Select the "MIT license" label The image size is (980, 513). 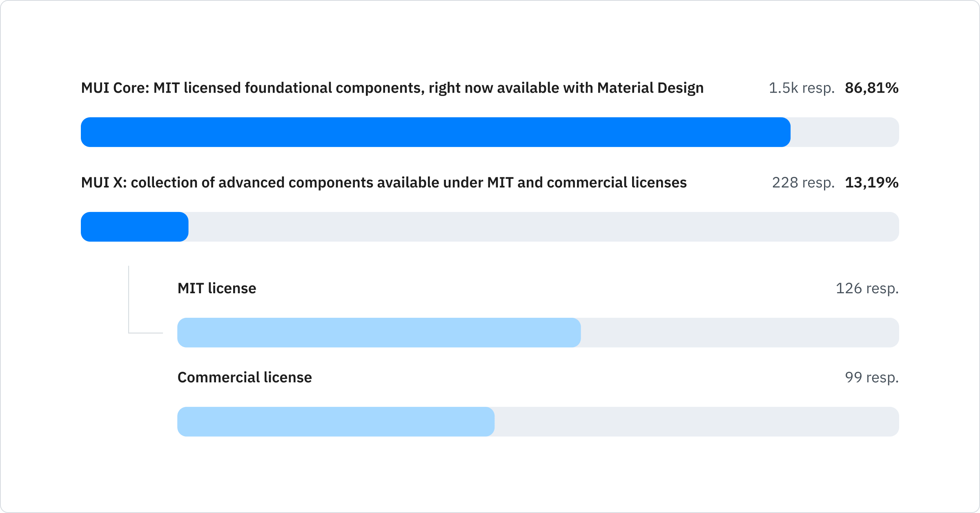pos(217,288)
